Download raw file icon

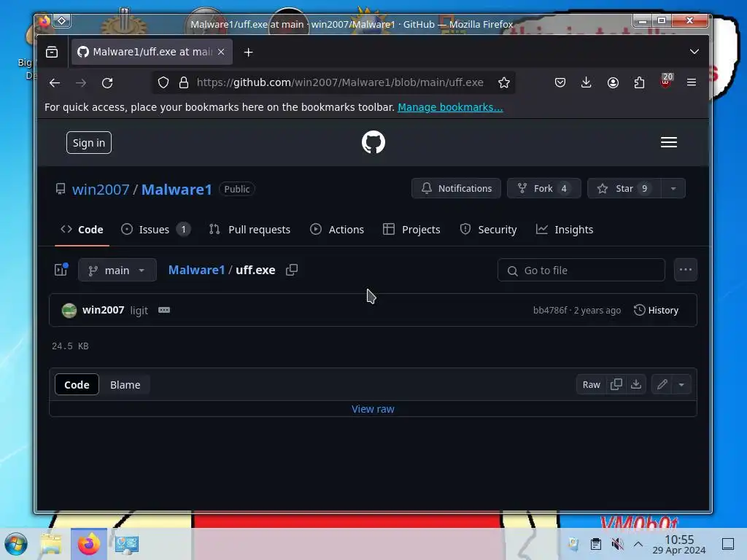click(636, 384)
